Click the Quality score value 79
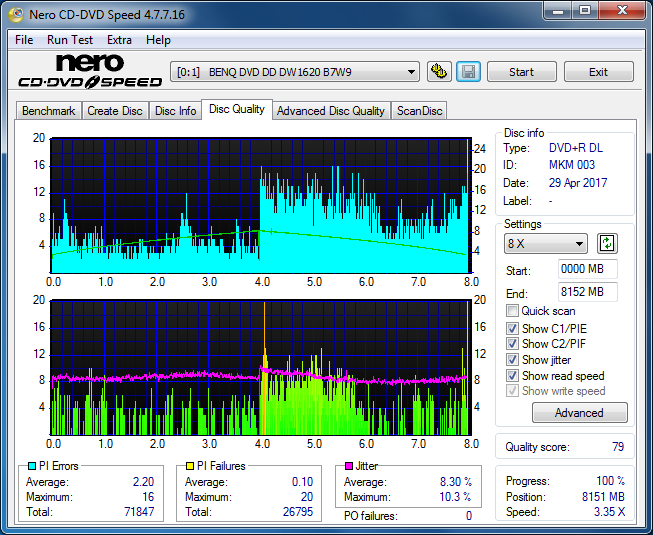This screenshot has height=535, width=653. (x=618, y=447)
